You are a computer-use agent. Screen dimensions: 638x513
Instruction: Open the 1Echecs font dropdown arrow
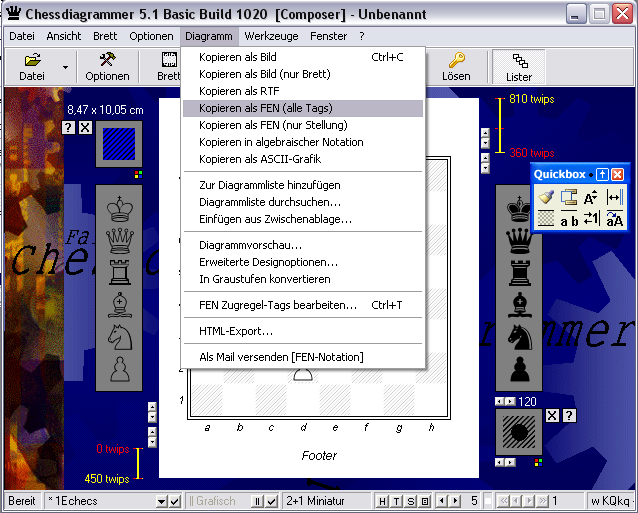(x=161, y=502)
